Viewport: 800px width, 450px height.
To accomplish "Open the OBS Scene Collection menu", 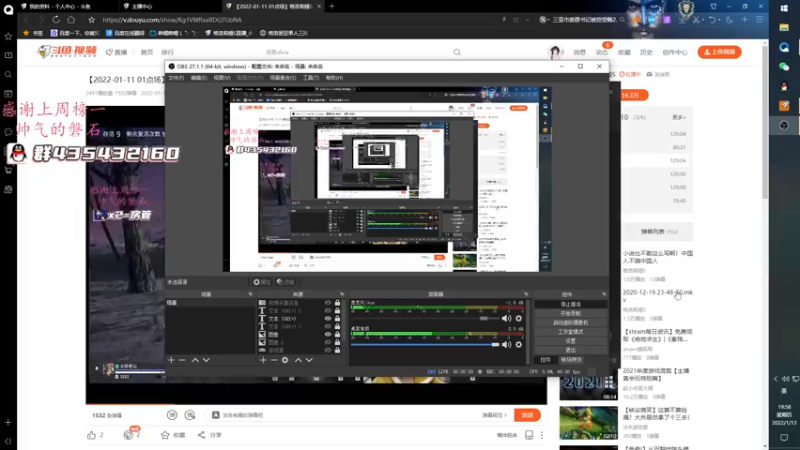I will tap(283, 78).
